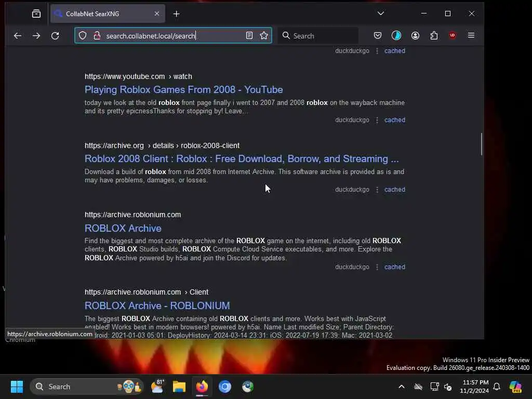This screenshot has height=399, width=532.
Task: Open the Firefox account icon
Action: point(415,35)
